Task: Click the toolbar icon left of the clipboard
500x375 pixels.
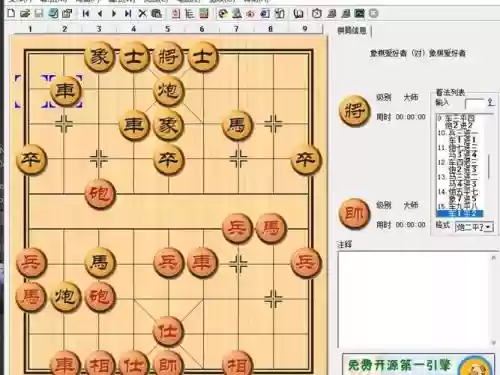Action: (265, 13)
